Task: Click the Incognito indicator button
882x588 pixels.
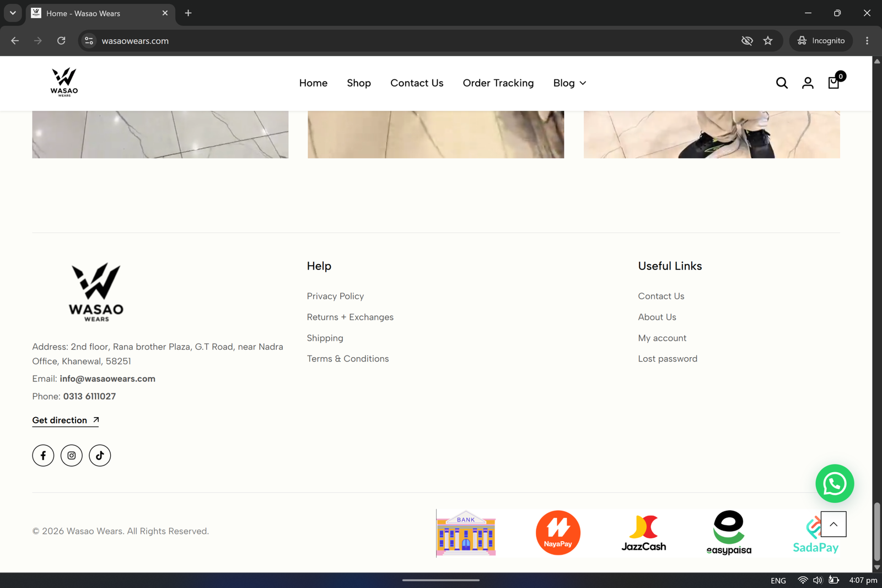Action: coord(821,41)
